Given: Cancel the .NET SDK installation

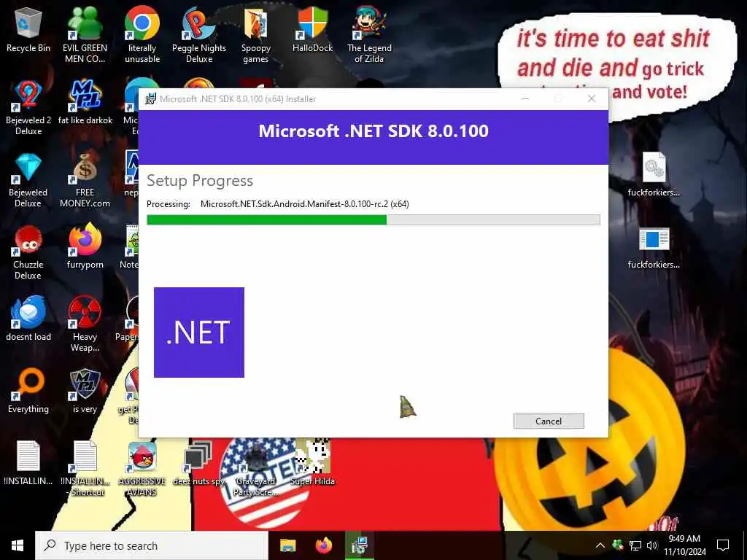Looking at the screenshot, I should coord(549,421).
